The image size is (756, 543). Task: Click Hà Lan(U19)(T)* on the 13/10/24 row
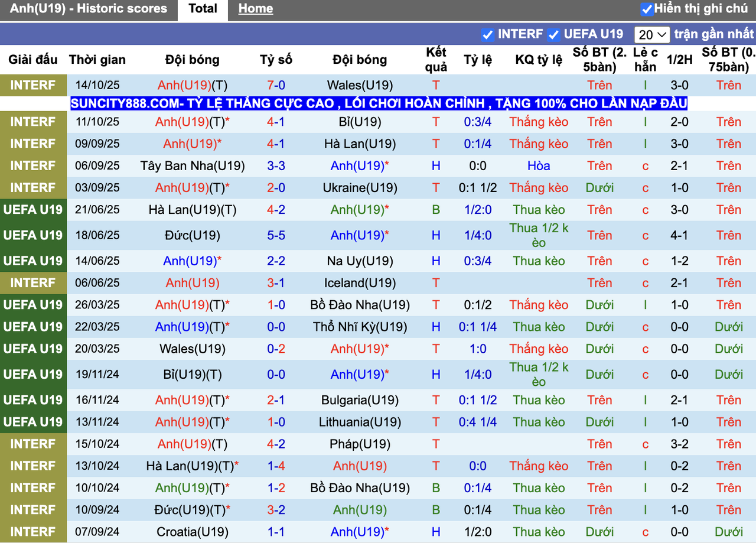tap(193, 466)
